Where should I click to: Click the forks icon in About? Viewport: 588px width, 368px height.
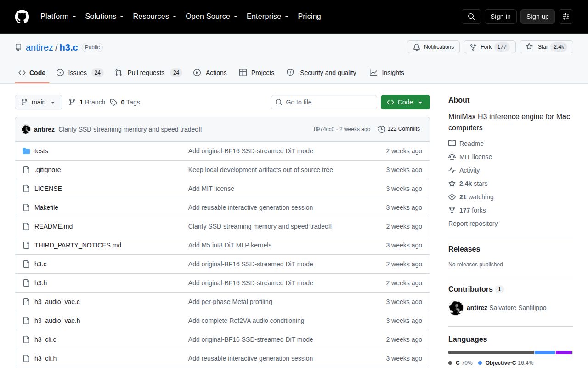[x=452, y=210]
